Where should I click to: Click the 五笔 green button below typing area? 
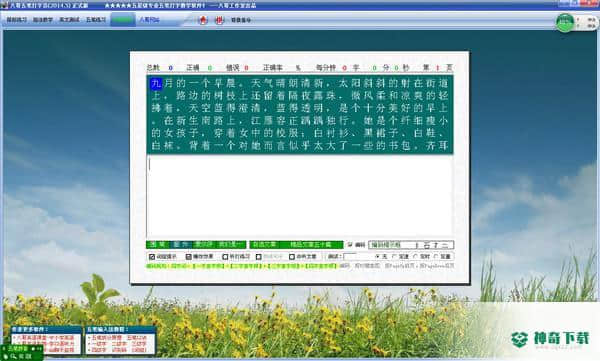tap(158, 245)
